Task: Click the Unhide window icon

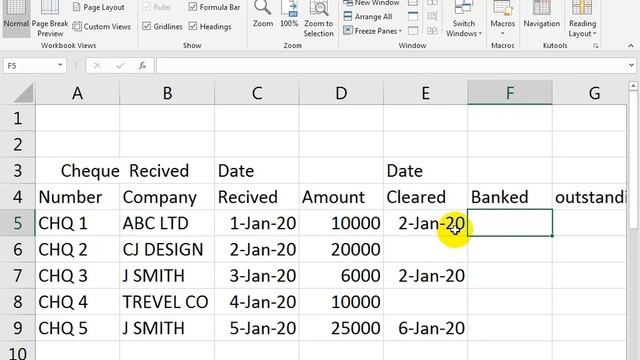Action: 413,31
